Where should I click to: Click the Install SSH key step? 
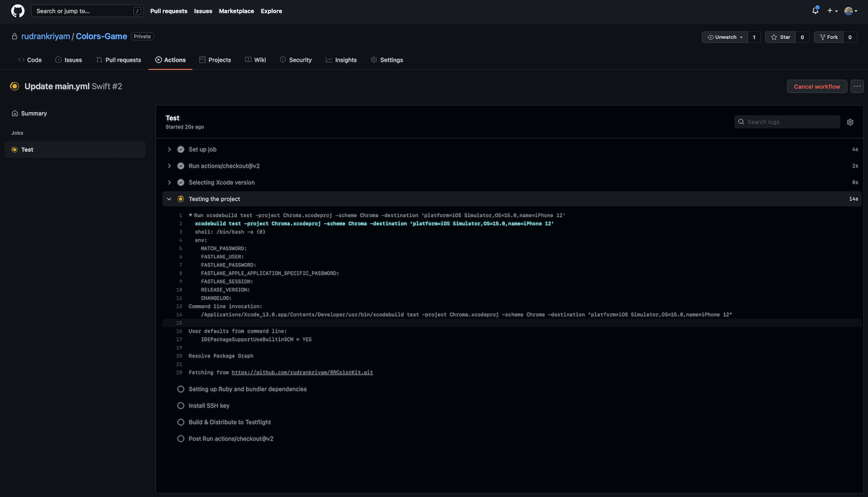[209, 405]
